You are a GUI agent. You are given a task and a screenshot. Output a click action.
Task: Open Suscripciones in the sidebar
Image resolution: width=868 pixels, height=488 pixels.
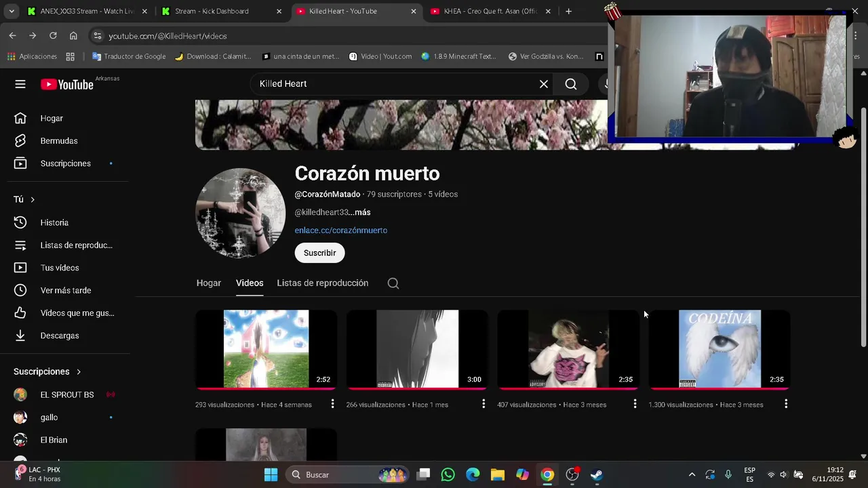65,163
